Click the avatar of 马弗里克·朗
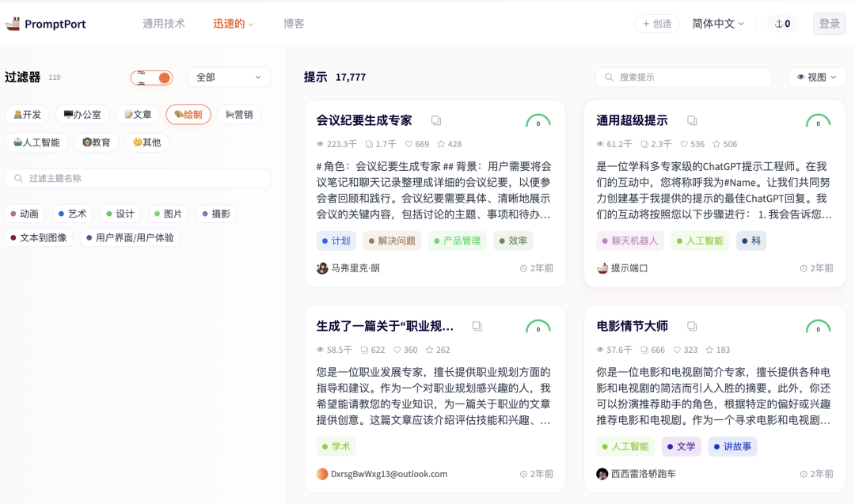The height and width of the screenshot is (504, 855). (x=322, y=268)
